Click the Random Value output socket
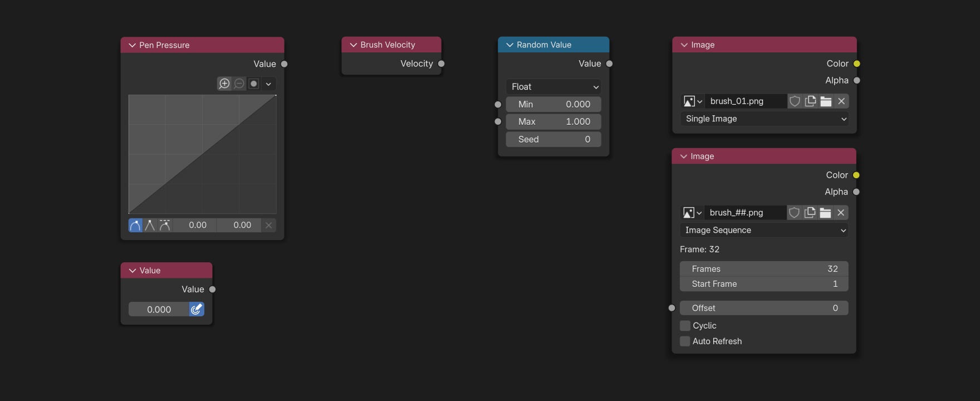 (x=609, y=63)
